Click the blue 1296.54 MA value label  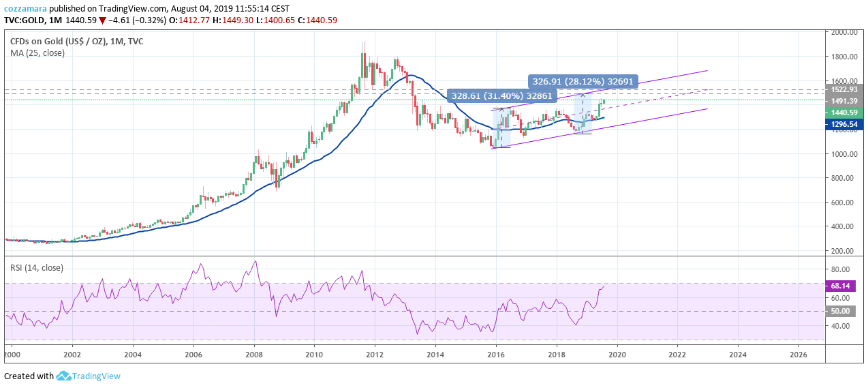844,124
